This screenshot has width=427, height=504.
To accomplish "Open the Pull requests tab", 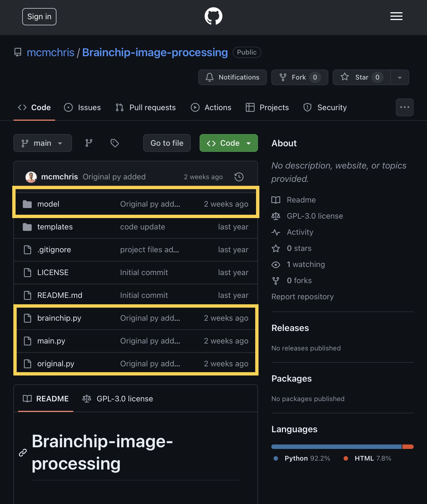I will 146,107.
